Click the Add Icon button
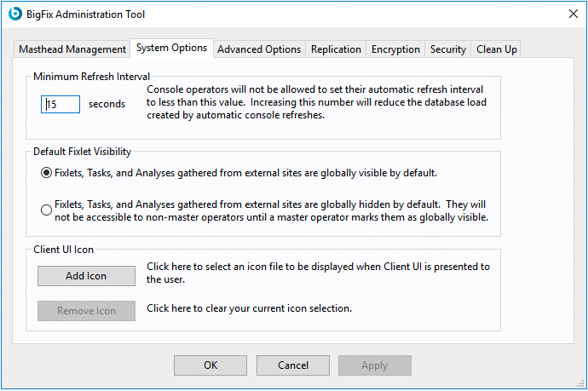The image size is (588, 391). pyautogui.click(x=86, y=276)
